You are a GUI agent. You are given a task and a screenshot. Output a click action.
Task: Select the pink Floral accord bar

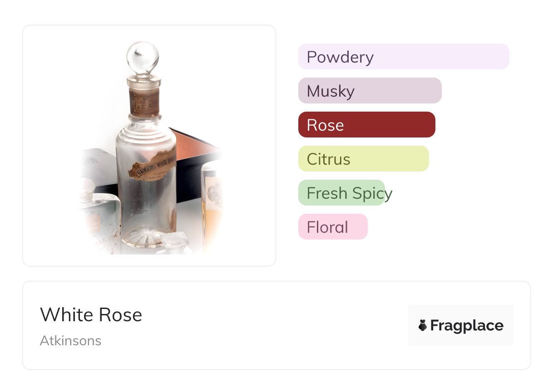[332, 227]
